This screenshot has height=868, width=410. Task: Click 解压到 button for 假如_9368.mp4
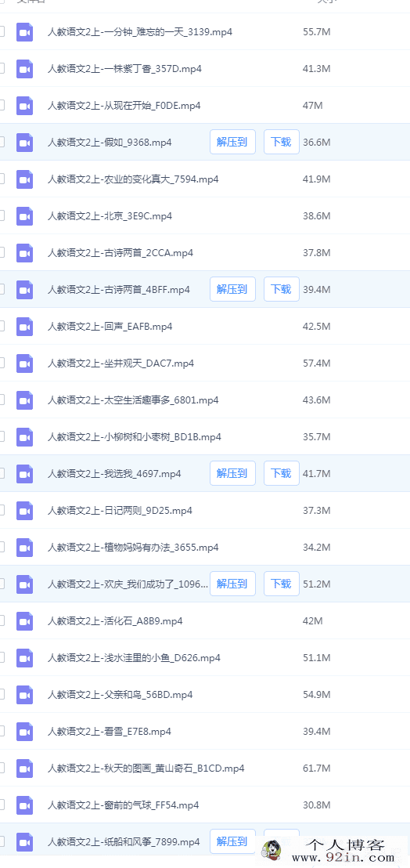click(232, 143)
